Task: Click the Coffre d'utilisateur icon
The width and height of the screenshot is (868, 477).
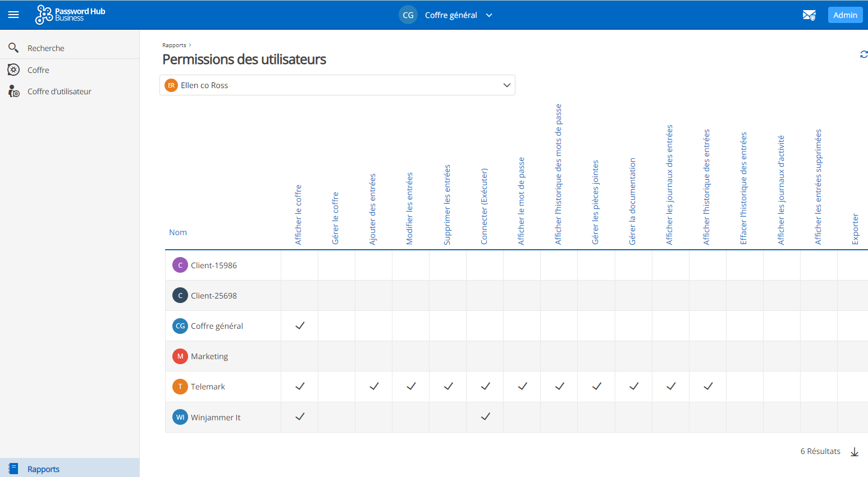Action: tap(13, 91)
